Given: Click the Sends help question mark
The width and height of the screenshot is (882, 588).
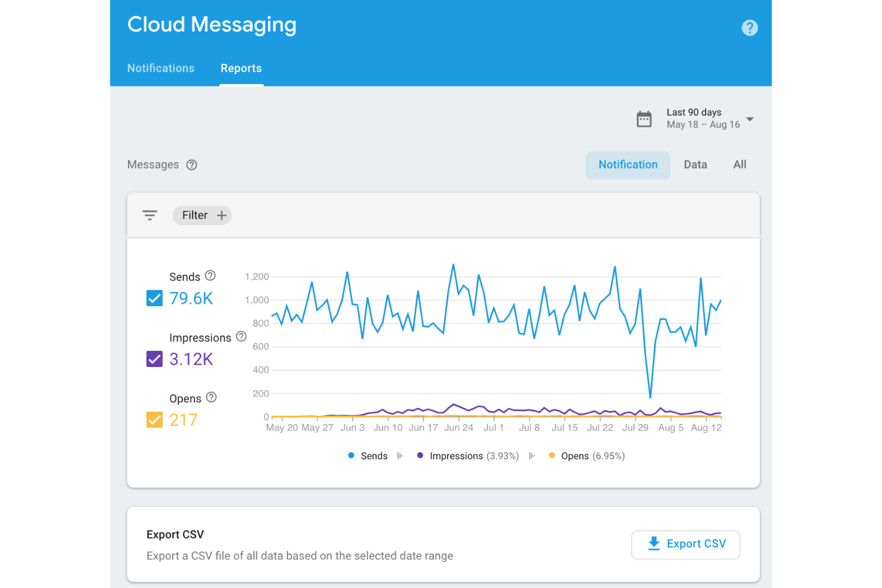Looking at the screenshot, I should (211, 275).
